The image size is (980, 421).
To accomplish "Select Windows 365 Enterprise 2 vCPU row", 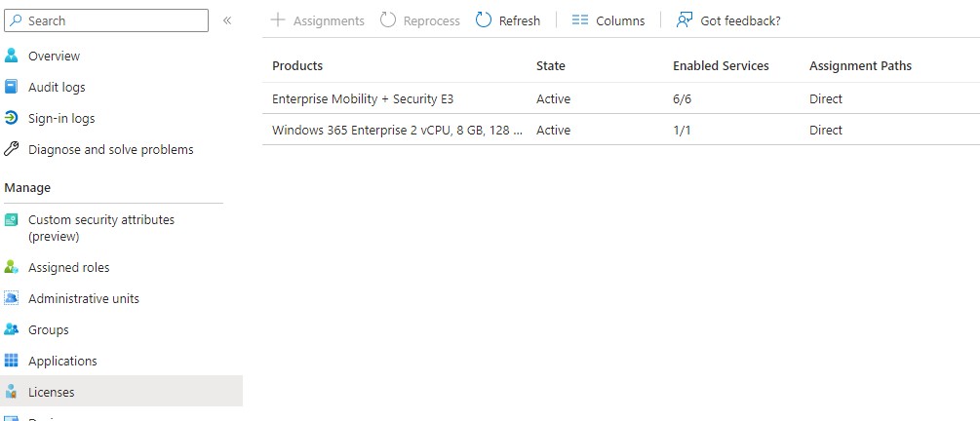I will (621, 130).
